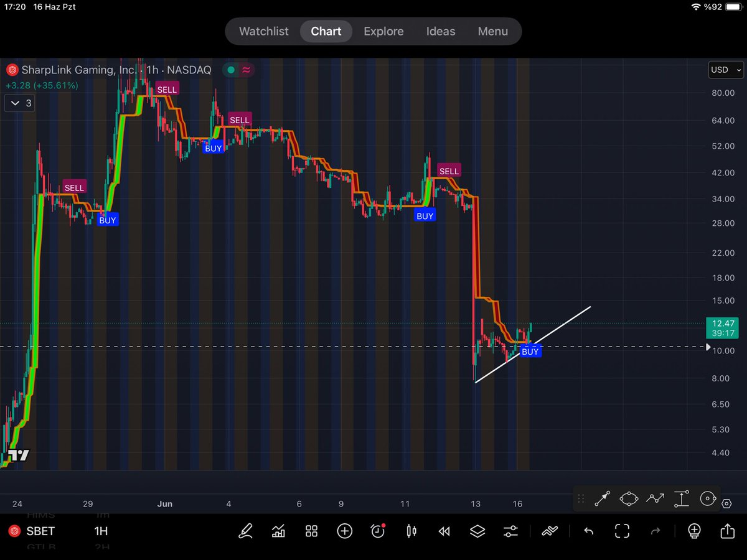This screenshot has height=560, width=747.
Task: Tap the SELL signal near 42.00 level
Action: (x=448, y=171)
